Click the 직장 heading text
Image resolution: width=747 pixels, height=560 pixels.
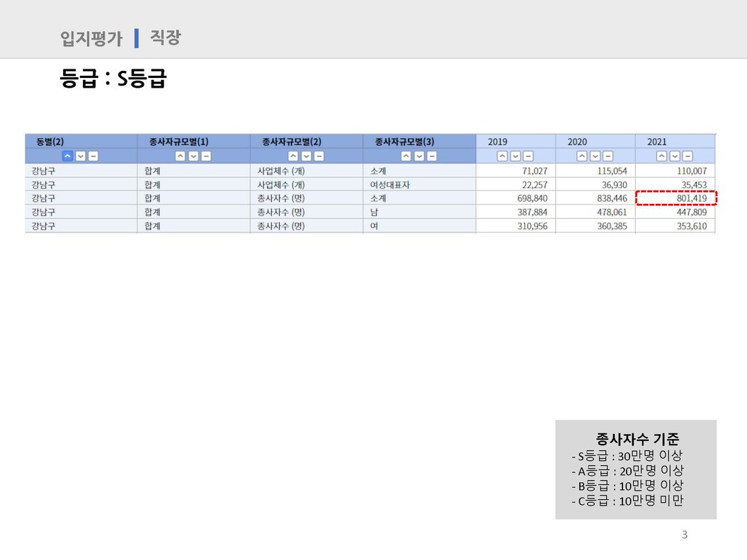(x=165, y=37)
